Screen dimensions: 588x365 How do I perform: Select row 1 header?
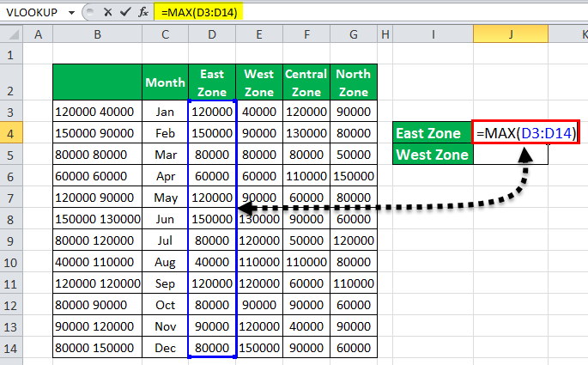(11, 55)
